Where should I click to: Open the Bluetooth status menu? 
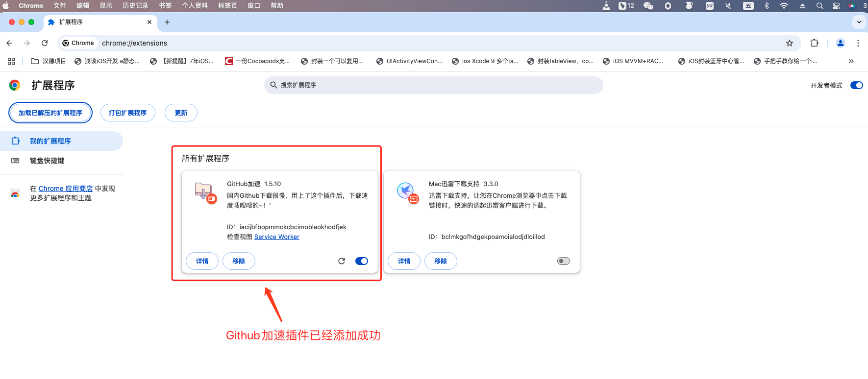click(x=767, y=6)
